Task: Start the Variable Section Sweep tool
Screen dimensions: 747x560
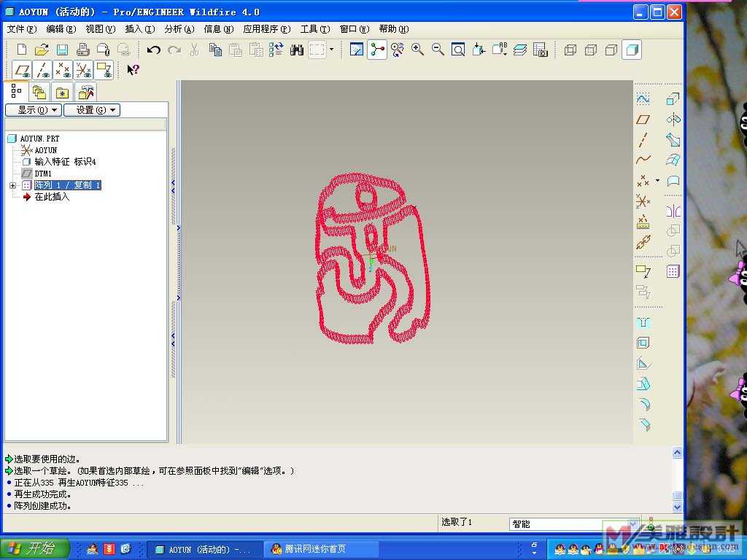Action: pos(673,140)
